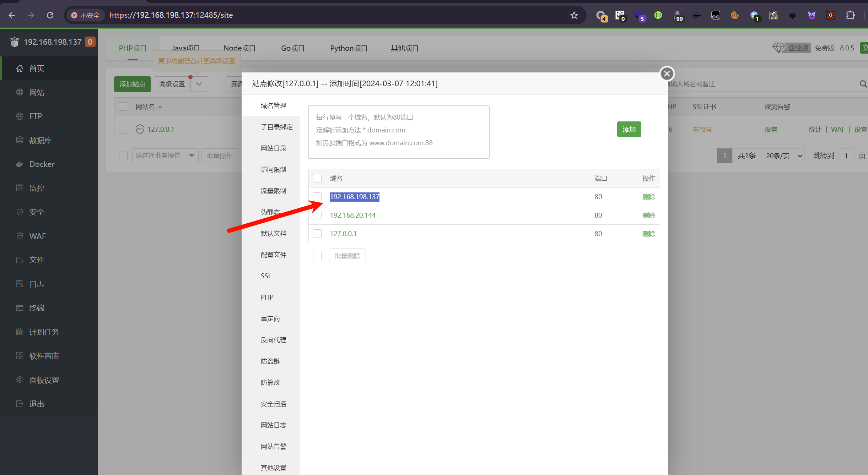Toggle select-all checkbox in domain header
Viewport: 868px width, 475px height.
pos(317,178)
